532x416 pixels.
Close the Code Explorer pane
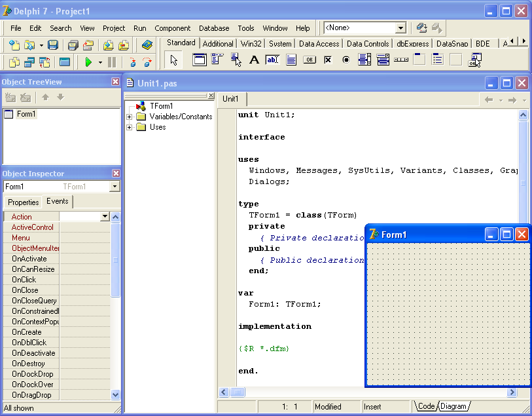tap(211, 96)
